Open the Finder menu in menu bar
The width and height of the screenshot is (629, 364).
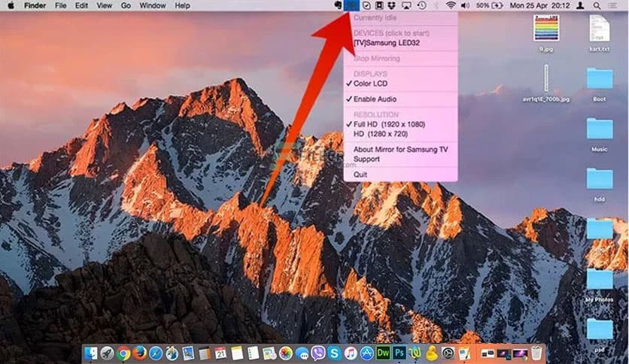[35, 5]
